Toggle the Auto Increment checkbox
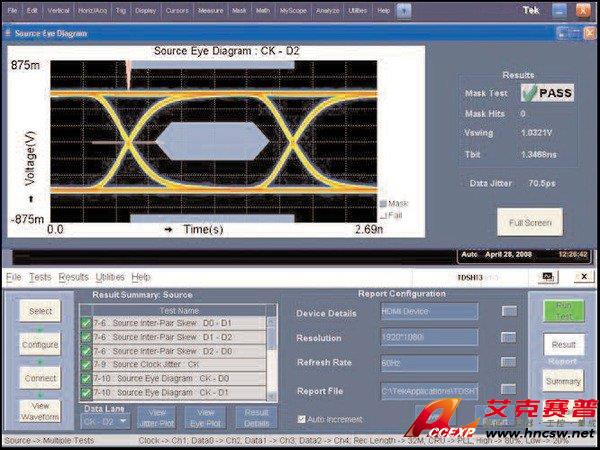Image resolution: width=600 pixels, height=450 pixels. [x=304, y=417]
